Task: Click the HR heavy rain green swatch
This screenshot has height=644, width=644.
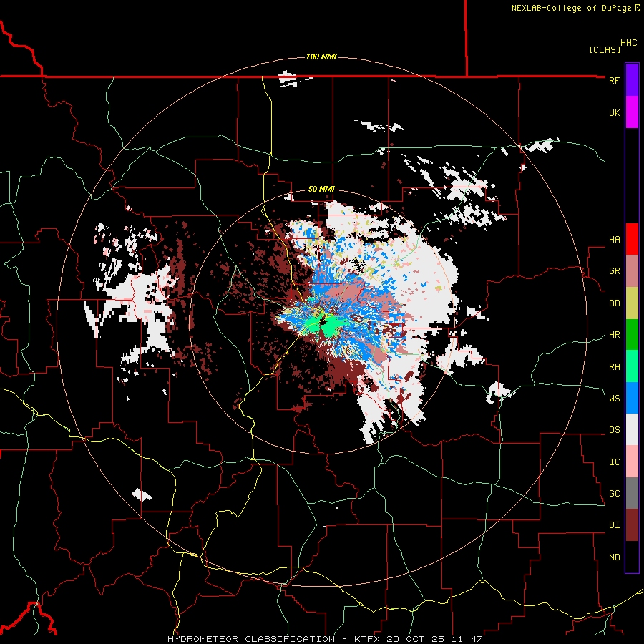Action: (632, 335)
